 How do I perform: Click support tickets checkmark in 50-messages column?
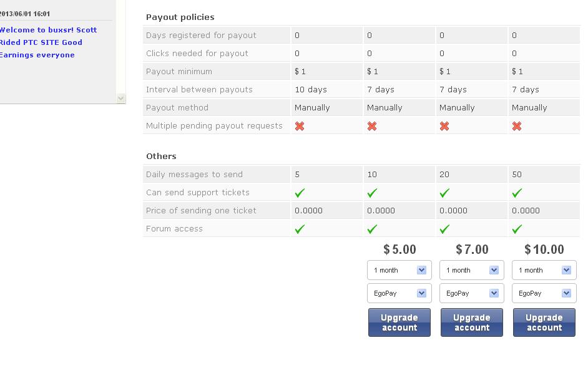click(517, 193)
